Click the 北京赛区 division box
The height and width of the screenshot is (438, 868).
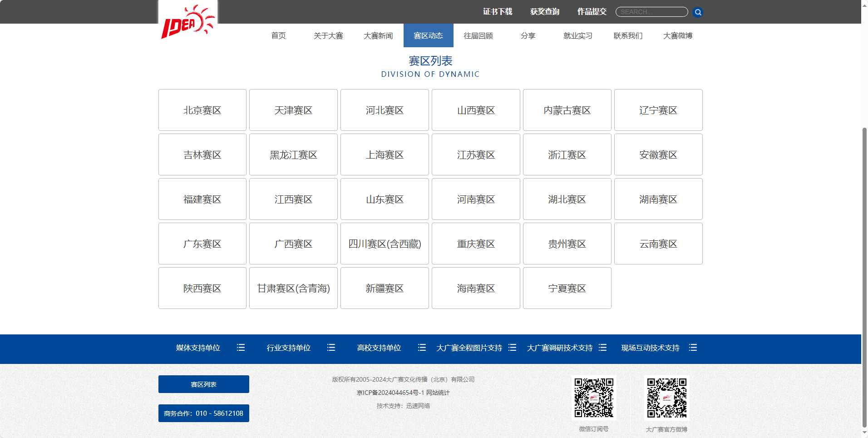[x=202, y=110]
